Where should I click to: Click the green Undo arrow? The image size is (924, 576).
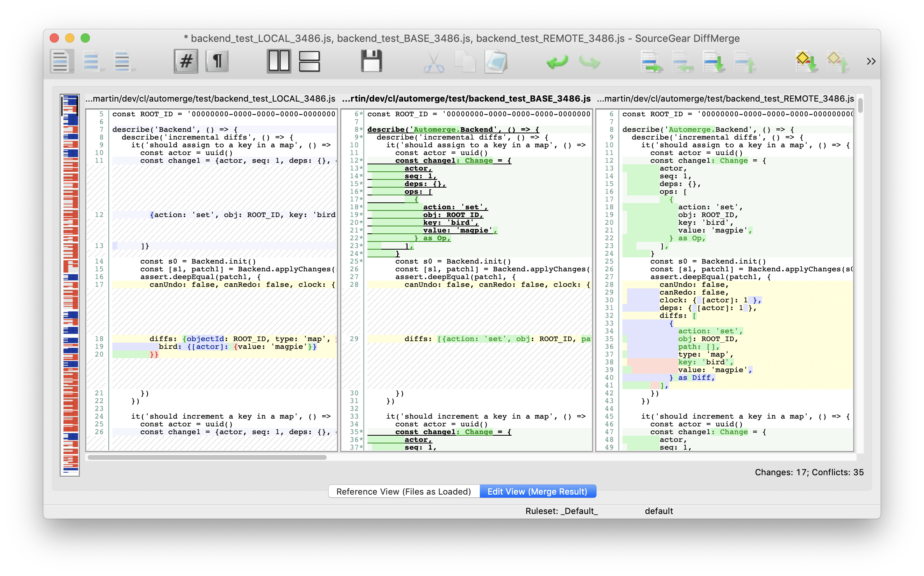557,62
